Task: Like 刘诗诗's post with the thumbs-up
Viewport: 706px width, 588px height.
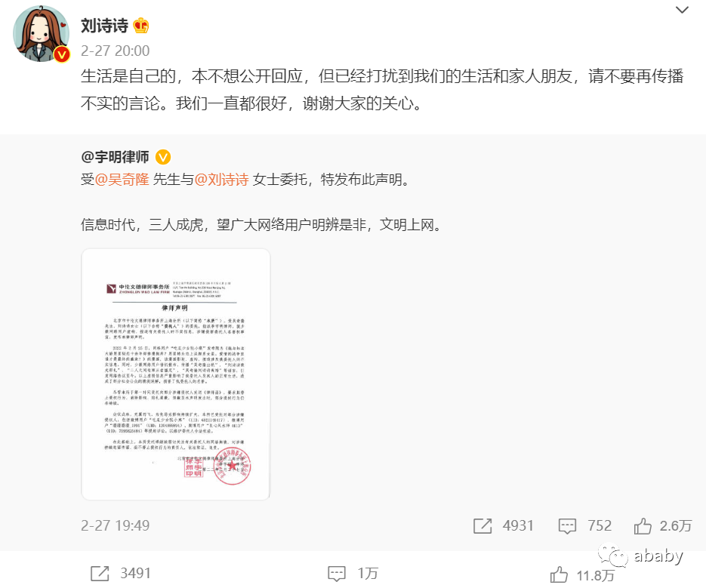Action: (x=559, y=574)
